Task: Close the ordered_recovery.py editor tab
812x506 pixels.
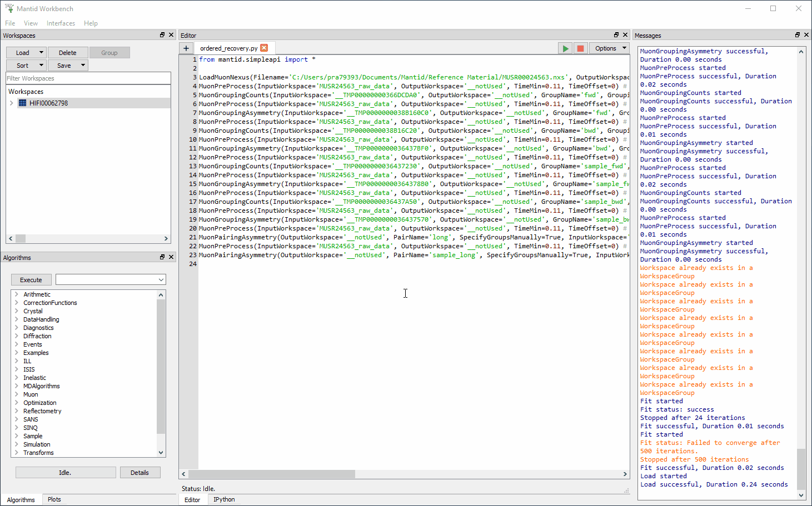Action: click(x=263, y=48)
